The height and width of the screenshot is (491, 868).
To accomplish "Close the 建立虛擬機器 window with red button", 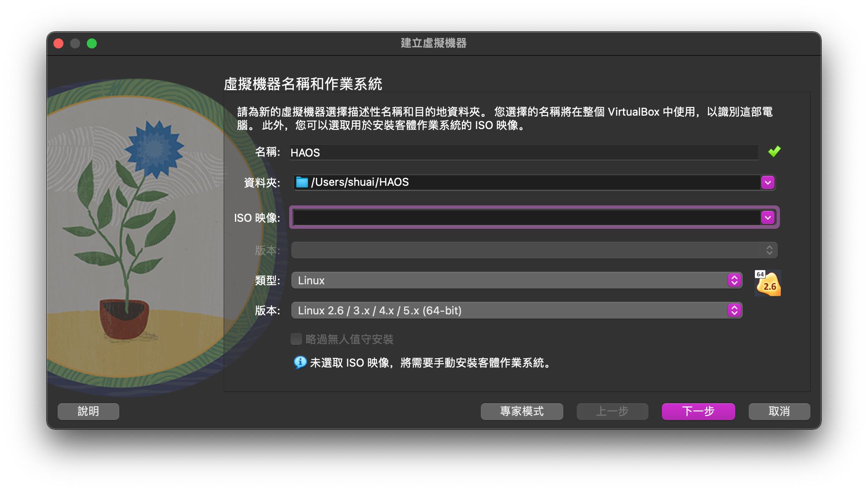I will coord(59,43).
